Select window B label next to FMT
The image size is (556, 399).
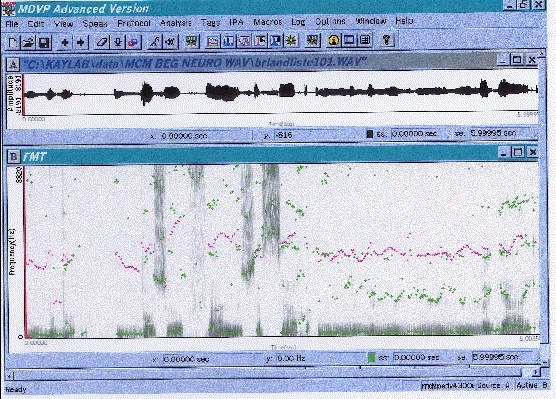click(x=13, y=156)
